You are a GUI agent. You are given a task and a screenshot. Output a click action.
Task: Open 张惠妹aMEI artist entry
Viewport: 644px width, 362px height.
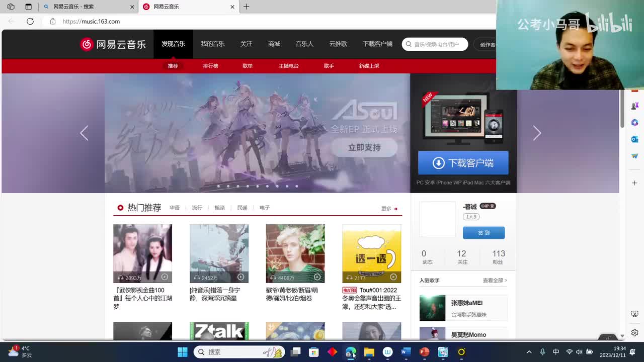point(463,308)
